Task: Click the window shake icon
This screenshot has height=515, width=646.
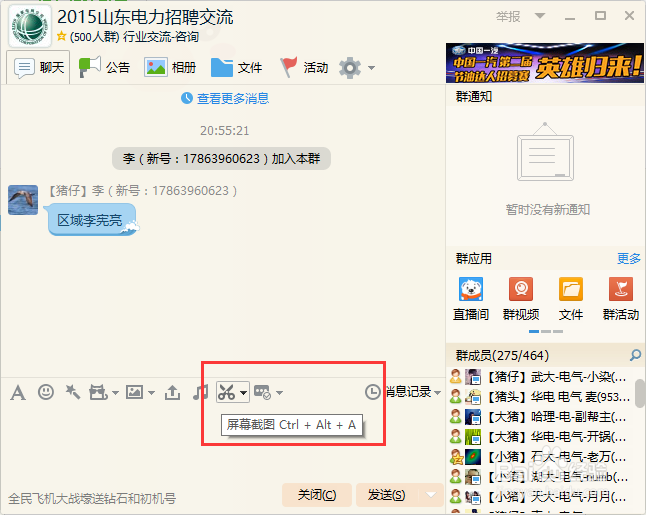Action: pyautogui.click(x=98, y=392)
